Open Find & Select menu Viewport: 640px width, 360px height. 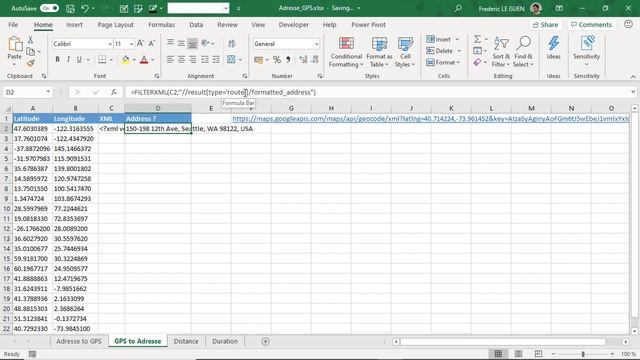(523, 52)
